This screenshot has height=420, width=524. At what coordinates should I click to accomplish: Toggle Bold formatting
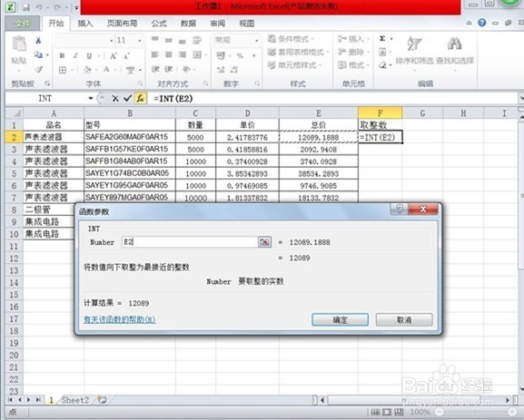(x=62, y=55)
